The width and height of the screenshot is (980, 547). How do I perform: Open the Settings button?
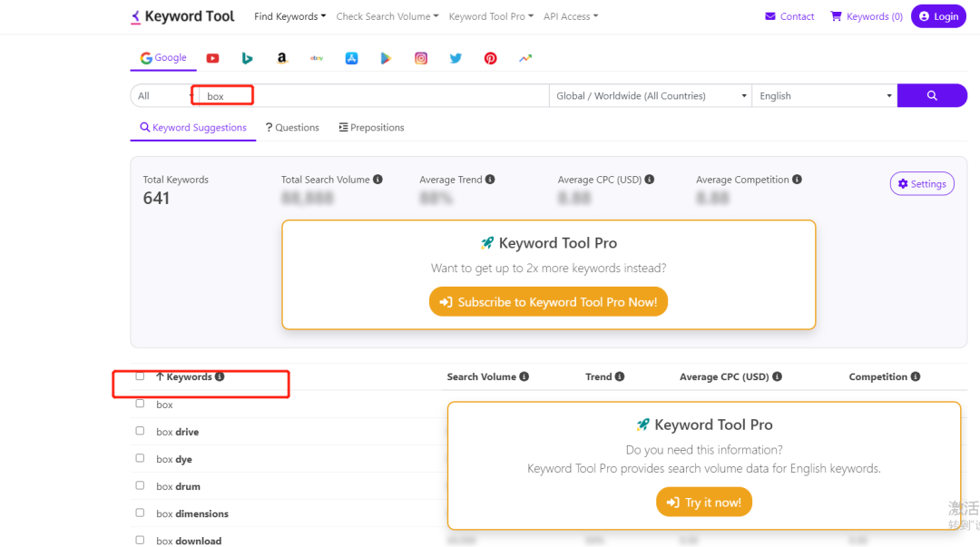pyautogui.click(x=922, y=184)
